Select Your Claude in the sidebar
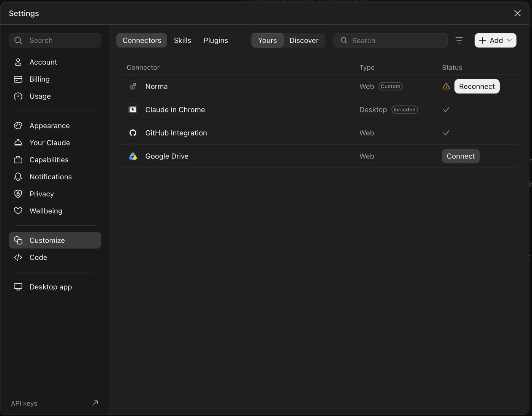The width and height of the screenshot is (532, 416). click(x=55, y=143)
